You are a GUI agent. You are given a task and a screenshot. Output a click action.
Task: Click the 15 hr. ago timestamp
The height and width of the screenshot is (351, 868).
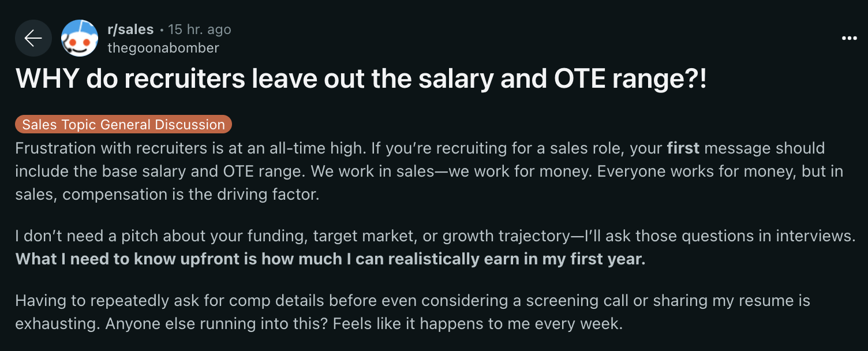click(200, 29)
